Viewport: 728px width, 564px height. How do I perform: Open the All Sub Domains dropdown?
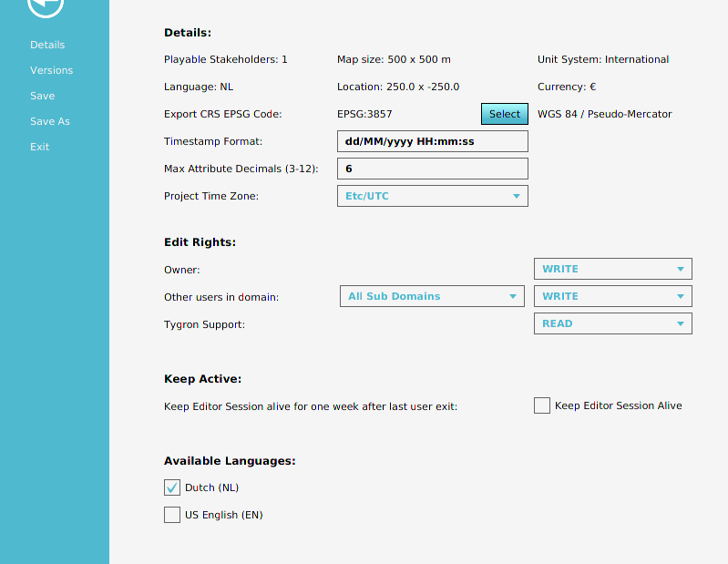(431, 296)
